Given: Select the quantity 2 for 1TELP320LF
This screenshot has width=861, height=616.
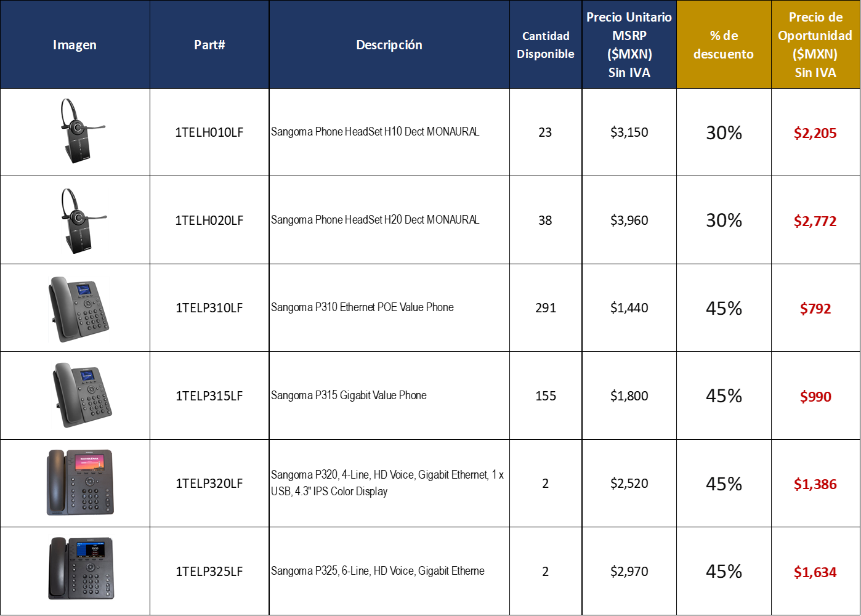Looking at the screenshot, I should (x=545, y=484).
